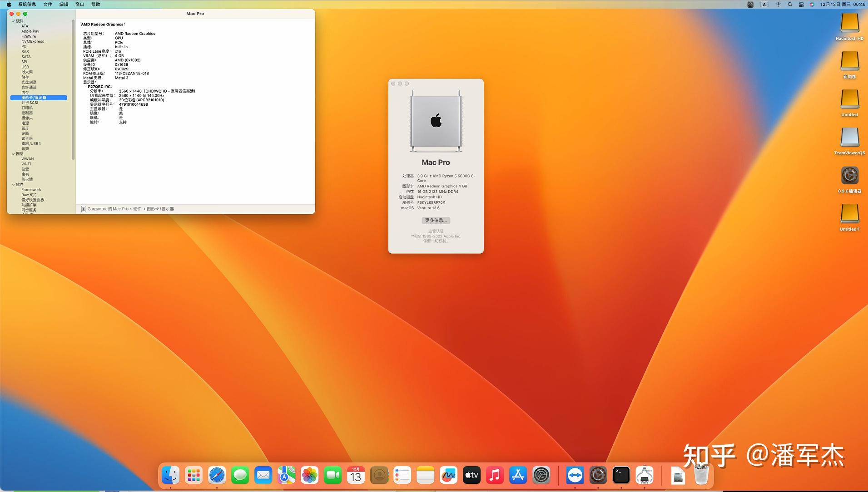
Task: Open Hacintosh HD desktop drive
Action: (849, 27)
